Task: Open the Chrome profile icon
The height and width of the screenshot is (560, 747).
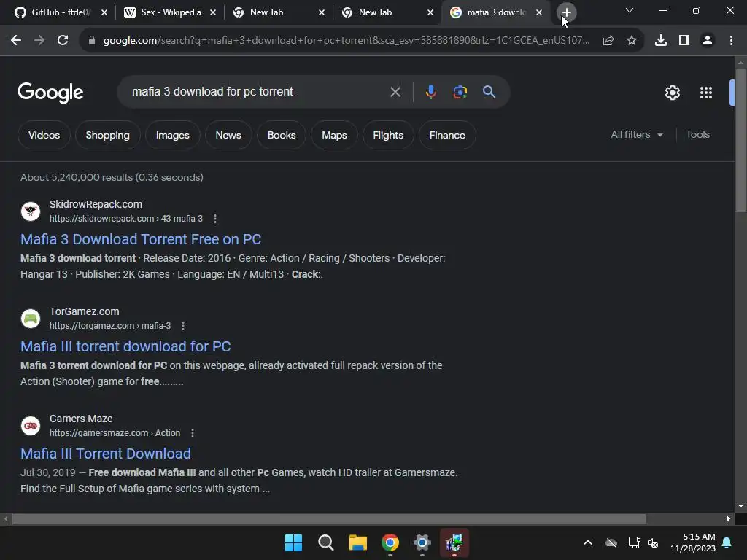Action: pos(708,41)
